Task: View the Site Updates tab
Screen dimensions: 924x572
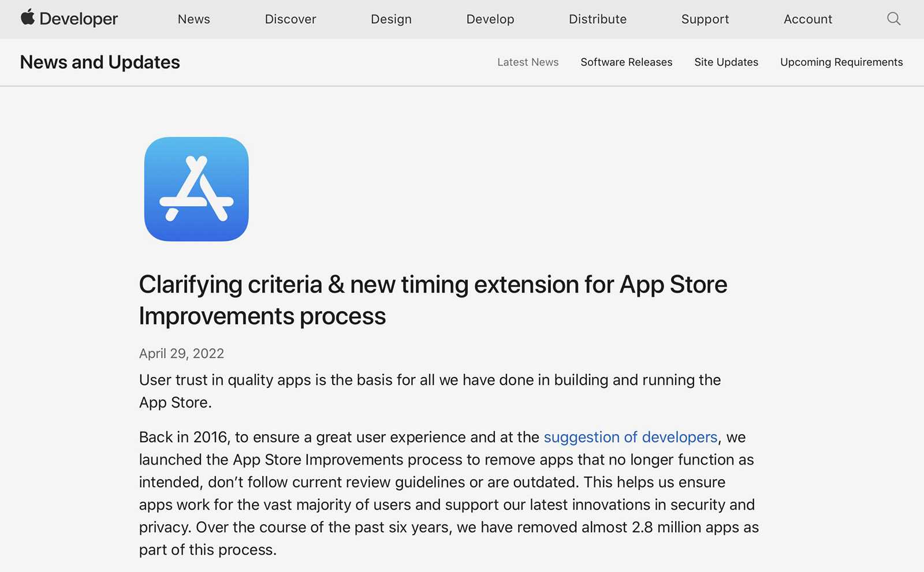Action: coord(726,62)
